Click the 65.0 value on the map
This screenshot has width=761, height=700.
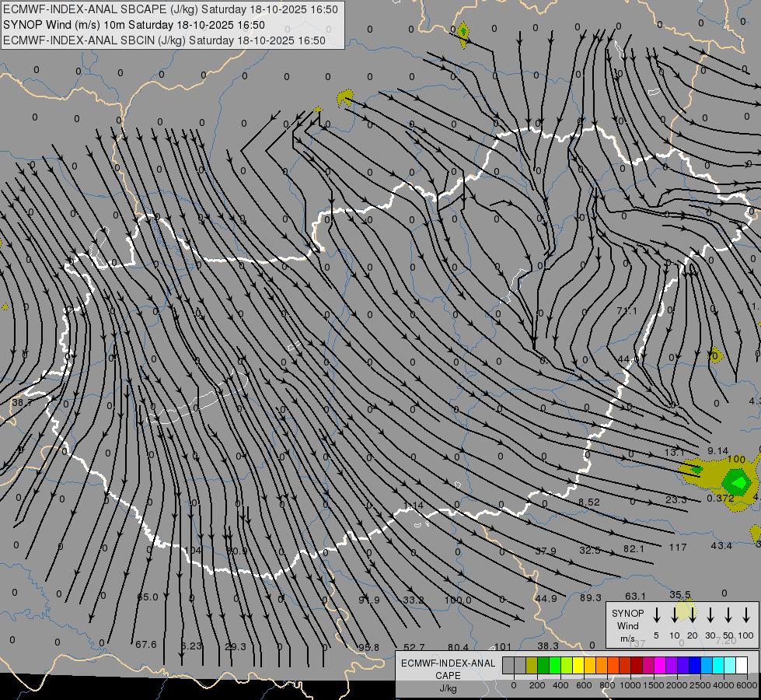147,597
